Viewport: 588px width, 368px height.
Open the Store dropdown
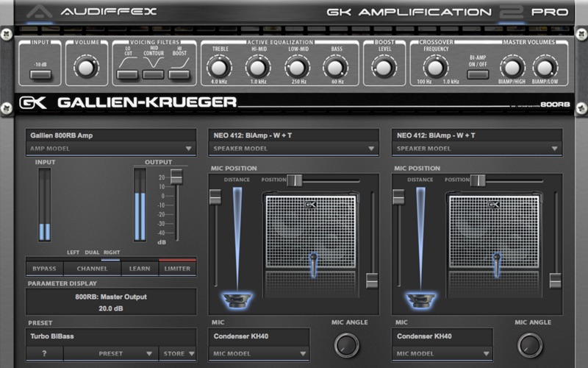178,354
